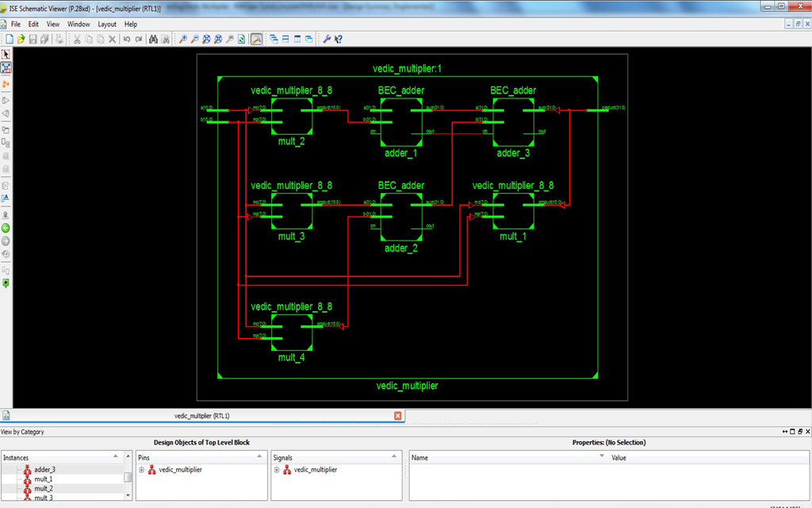The width and height of the screenshot is (812, 508).
Task: Click the gray forward arrow side icon
Action: click(6, 241)
